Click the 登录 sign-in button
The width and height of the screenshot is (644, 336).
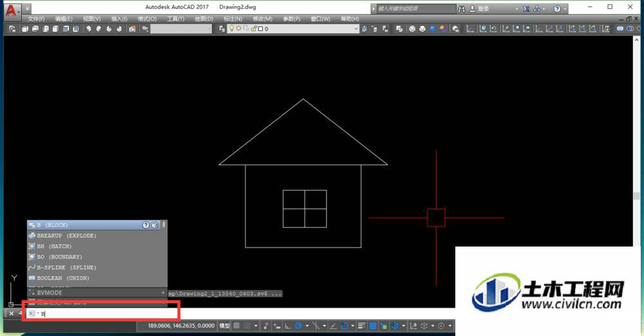click(x=479, y=8)
